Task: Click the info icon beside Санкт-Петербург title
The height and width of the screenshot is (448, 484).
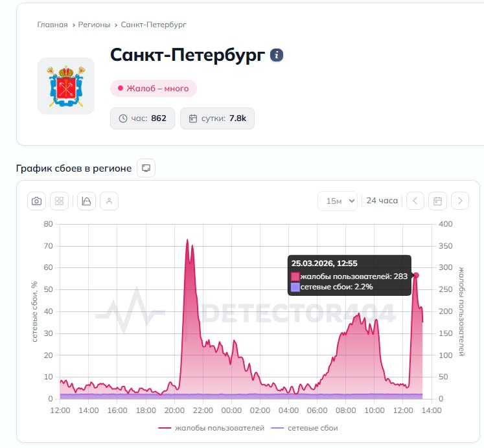Action: point(277,55)
